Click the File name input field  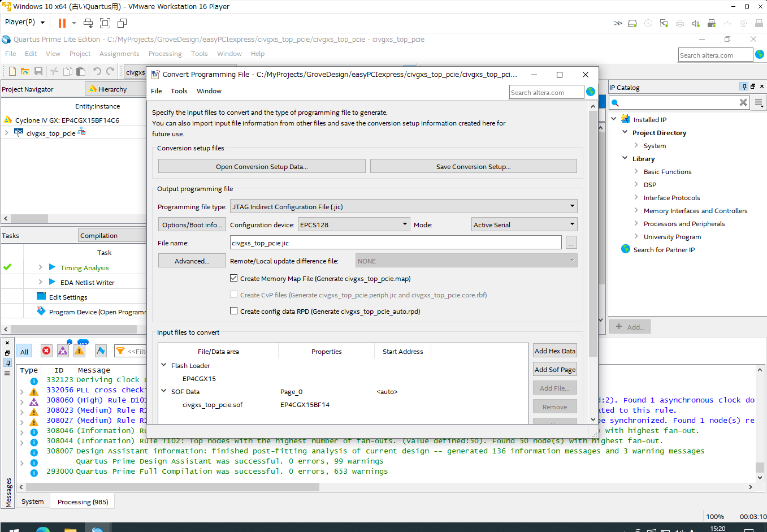click(396, 243)
